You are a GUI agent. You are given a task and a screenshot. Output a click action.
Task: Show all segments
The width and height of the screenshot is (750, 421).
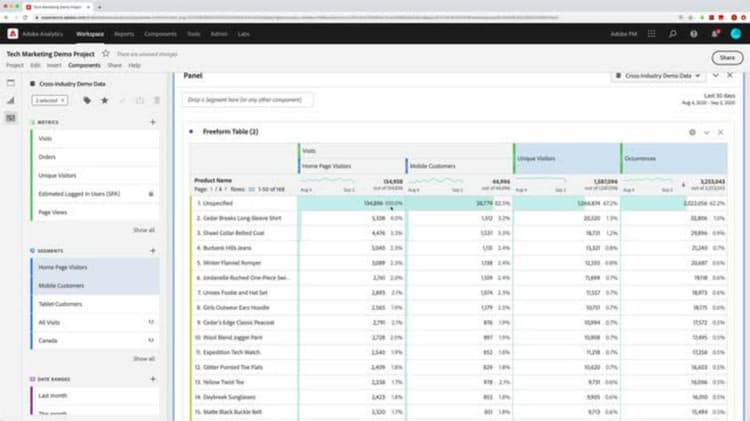143,359
